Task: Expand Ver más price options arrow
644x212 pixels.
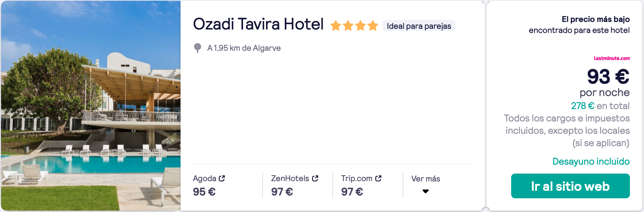Action: tap(426, 191)
